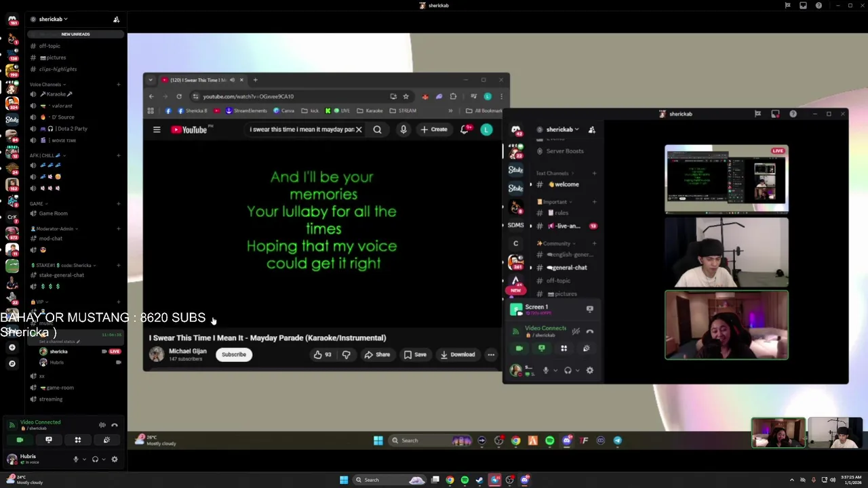Expand sherickab server dropdown in inner Discord

point(563,129)
